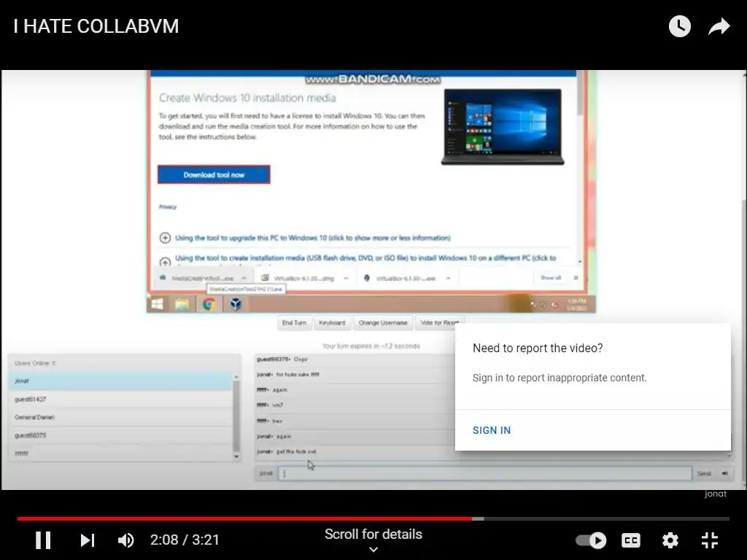Click SIGN IN in the report dialog

pyautogui.click(x=491, y=430)
